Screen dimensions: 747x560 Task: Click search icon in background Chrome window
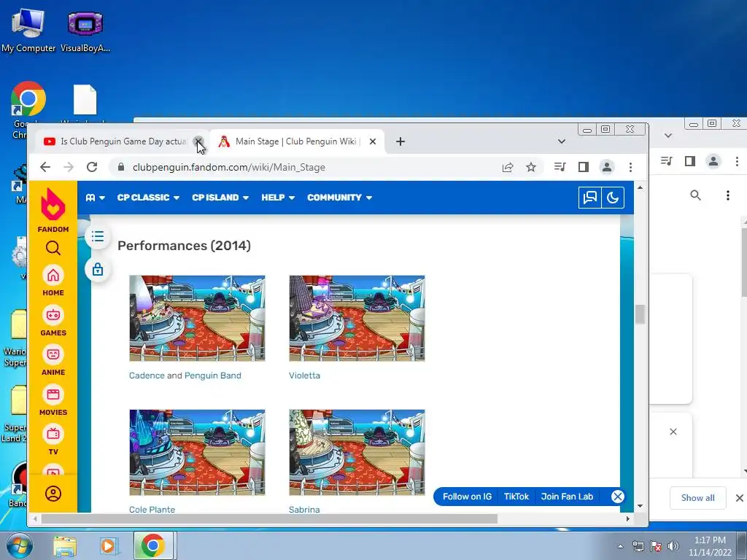tap(695, 195)
